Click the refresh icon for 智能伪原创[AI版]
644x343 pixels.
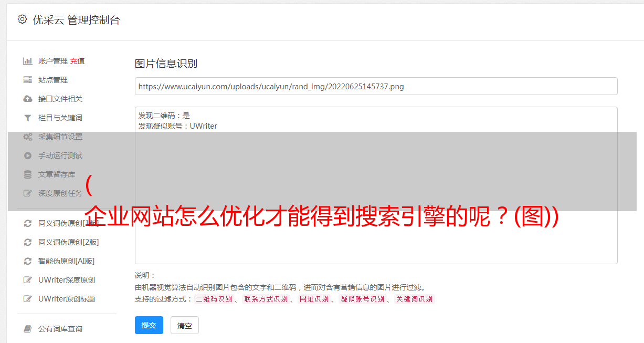28,261
